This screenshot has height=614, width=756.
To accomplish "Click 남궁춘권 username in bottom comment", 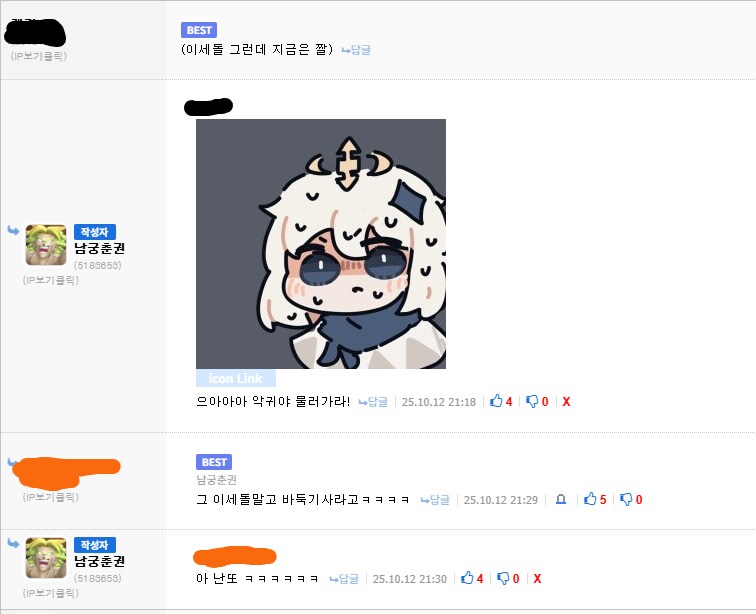I will [99, 561].
